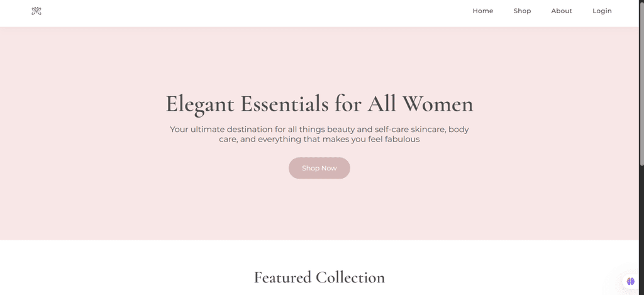Go to the Home page
The width and height of the screenshot is (644, 295).
482,11
